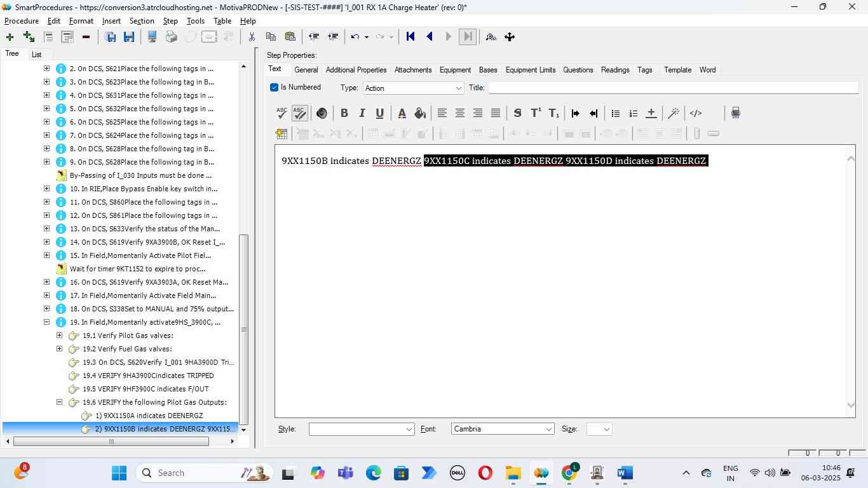Open the Tools menu
Viewport: 868px width, 488px height.
tap(196, 21)
